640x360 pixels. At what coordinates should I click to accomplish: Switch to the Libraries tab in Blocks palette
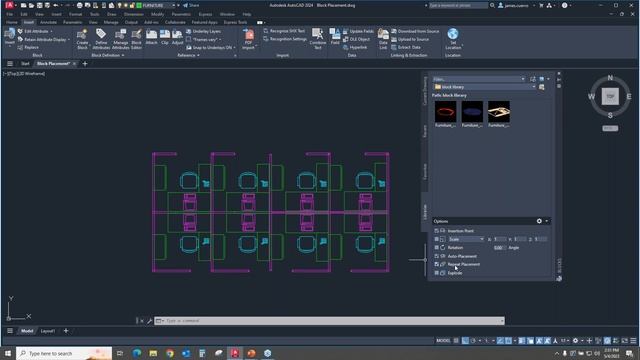point(424,211)
